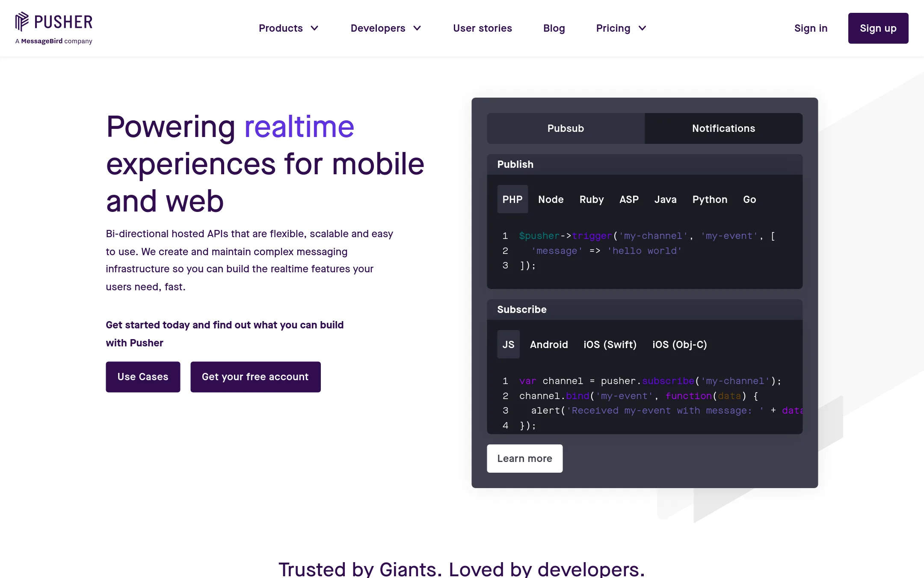
Task: Switch to the Notifications tab
Action: pyautogui.click(x=723, y=128)
